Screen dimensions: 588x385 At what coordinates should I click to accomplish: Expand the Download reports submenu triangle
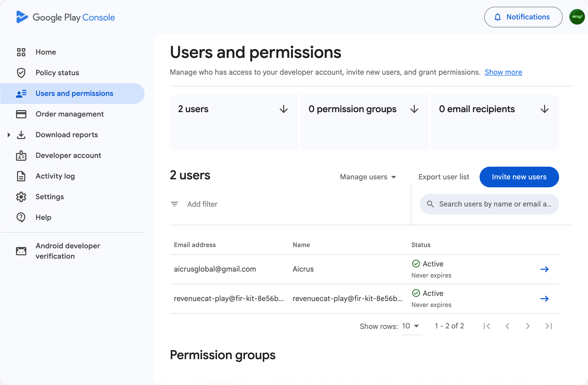click(9, 135)
